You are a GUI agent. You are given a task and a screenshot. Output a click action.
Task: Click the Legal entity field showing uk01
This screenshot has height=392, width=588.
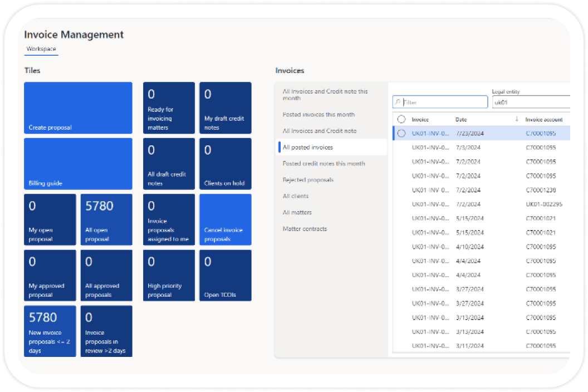[531, 102]
